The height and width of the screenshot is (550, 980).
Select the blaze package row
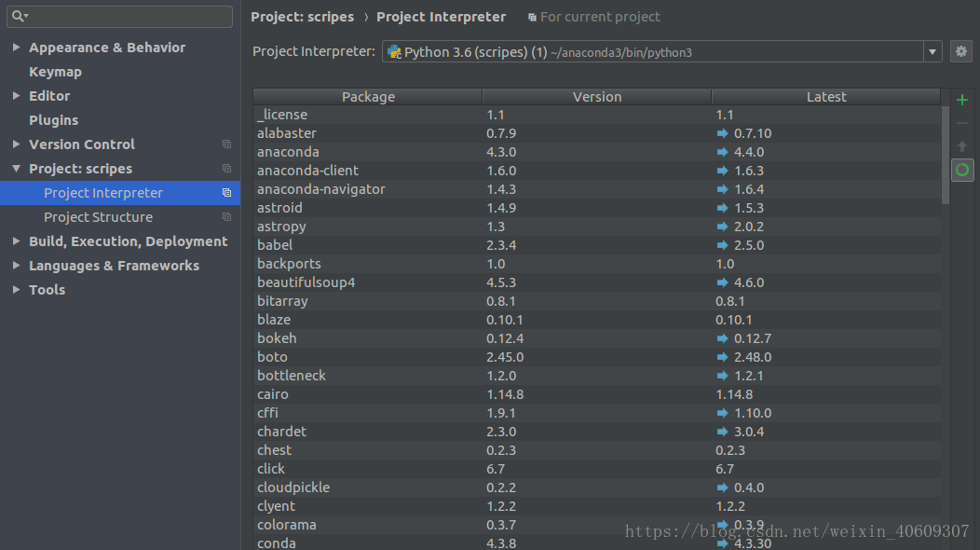597,320
